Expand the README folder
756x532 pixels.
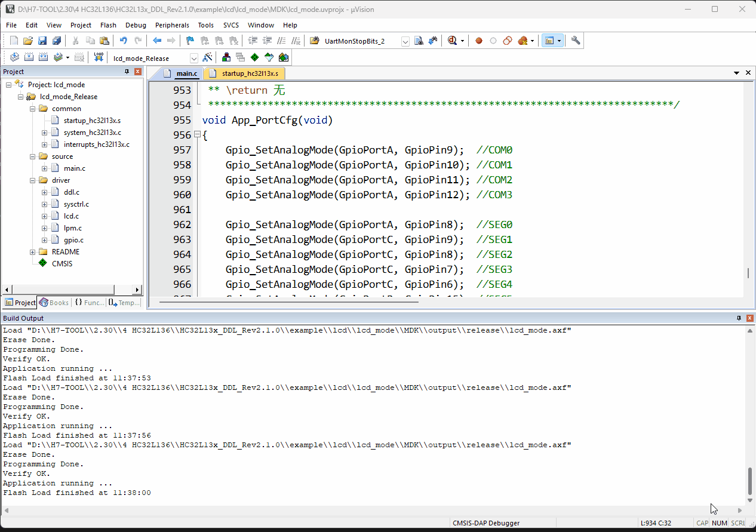[x=33, y=252]
